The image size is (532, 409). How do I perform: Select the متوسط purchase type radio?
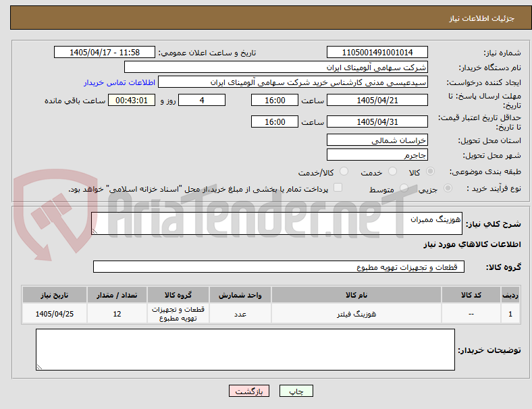click(x=404, y=188)
